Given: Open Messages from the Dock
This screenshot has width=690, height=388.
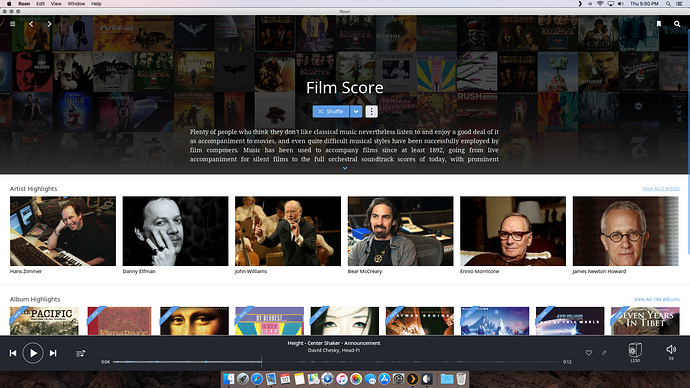Looking at the screenshot, I should (370, 379).
